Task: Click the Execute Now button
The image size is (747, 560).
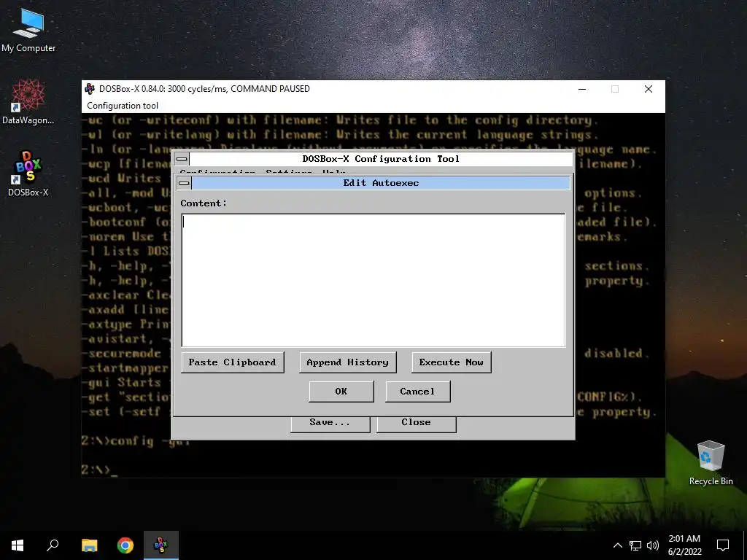Action: 451,362
